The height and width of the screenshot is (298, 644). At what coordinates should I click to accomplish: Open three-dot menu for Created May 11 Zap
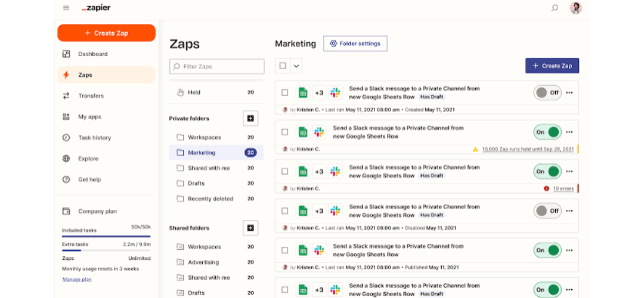pos(569,93)
